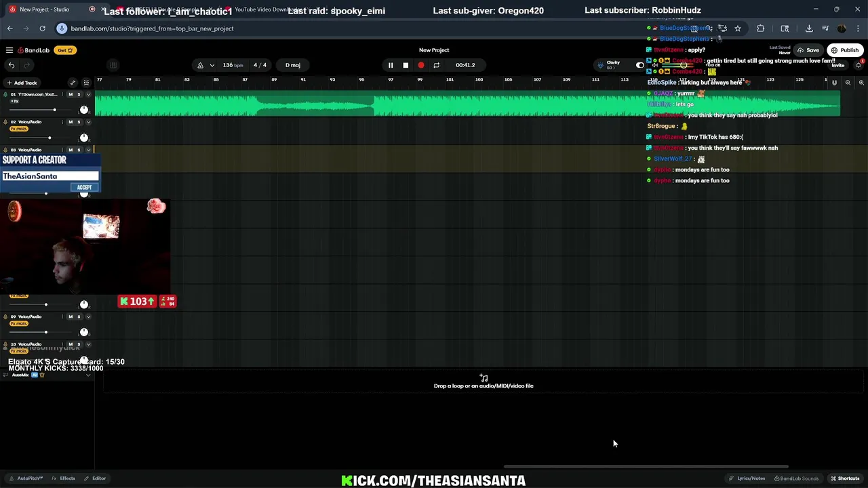Save the project
Screen dimensions: 868x488
pos(808,50)
